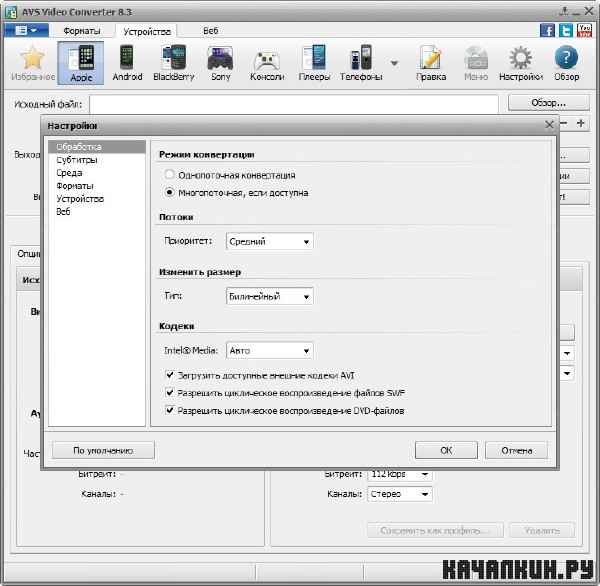Click the По умолчанию button
The height and width of the screenshot is (586, 600).
[103, 451]
